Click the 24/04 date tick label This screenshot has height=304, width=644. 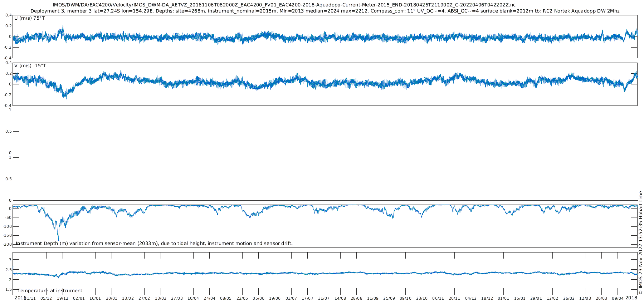[x=210, y=298]
